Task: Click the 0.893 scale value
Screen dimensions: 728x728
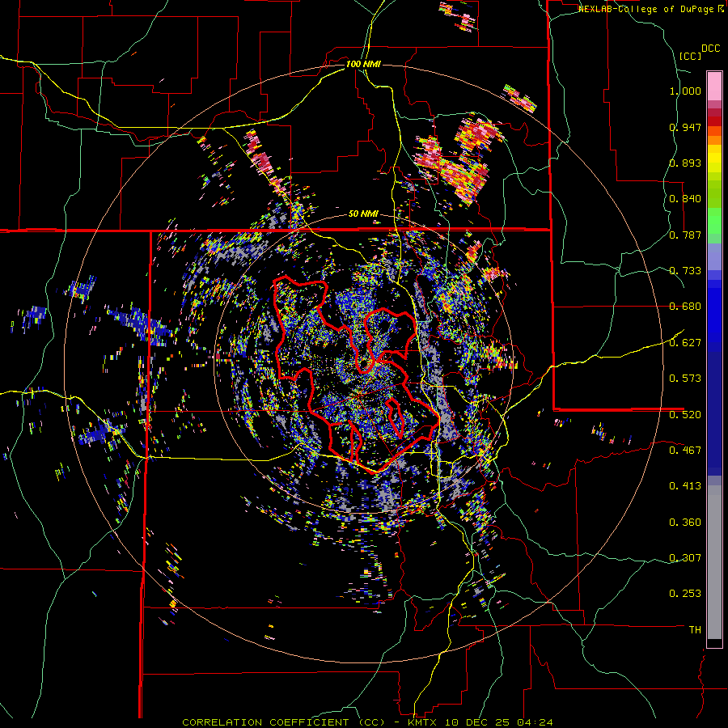Action: pyautogui.click(x=685, y=163)
